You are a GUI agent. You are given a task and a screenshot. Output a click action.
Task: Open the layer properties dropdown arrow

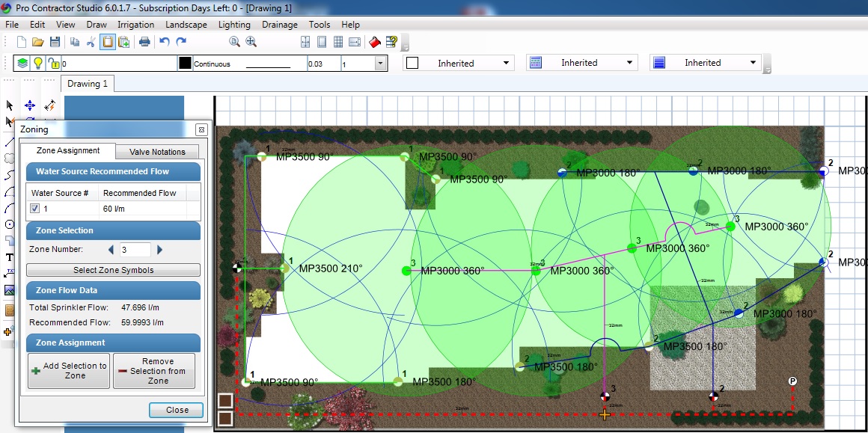(x=380, y=64)
